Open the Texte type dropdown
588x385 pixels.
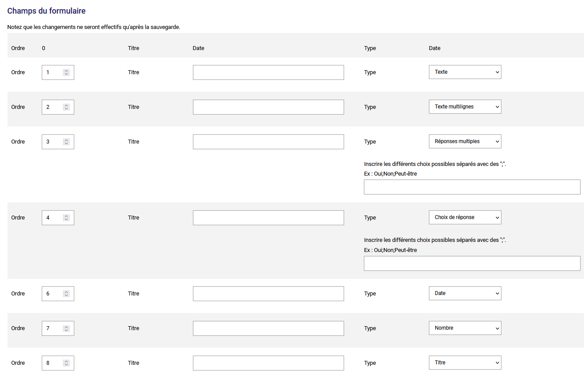click(465, 72)
